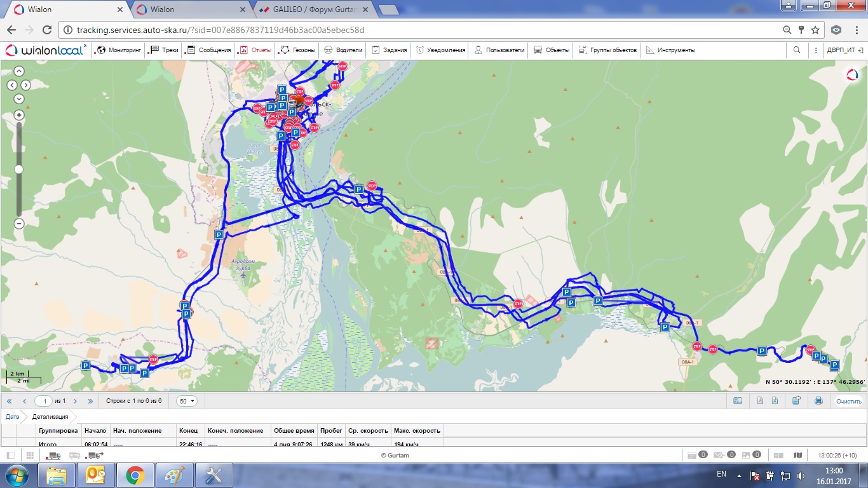Toggle the grid view icon in bottom bar

(x=30, y=455)
